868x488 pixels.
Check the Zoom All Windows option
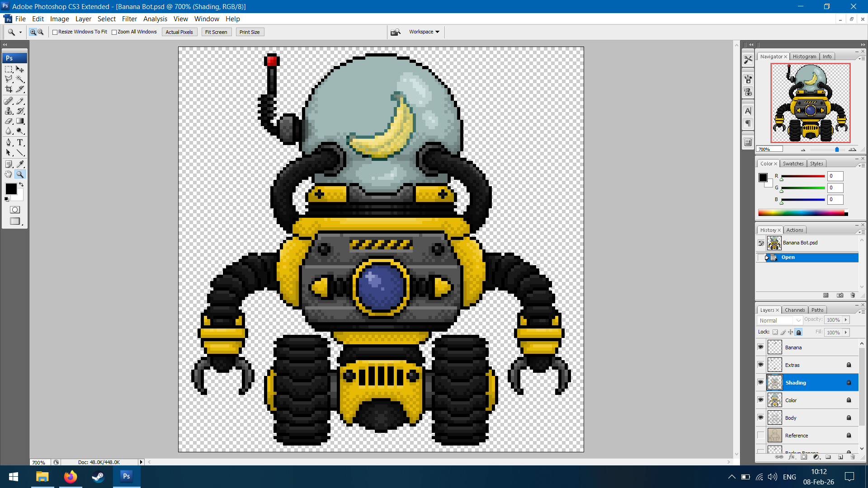click(x=114, y=32)
